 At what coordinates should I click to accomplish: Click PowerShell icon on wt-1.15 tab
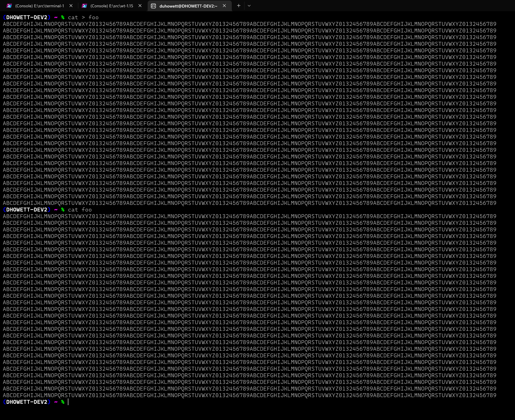84,6
